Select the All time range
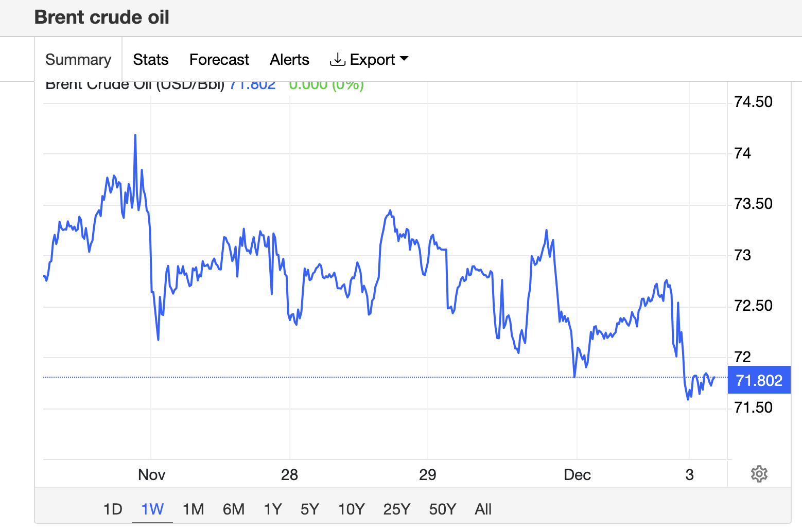The height and width of the screenshot is (532, 802). 483,509
